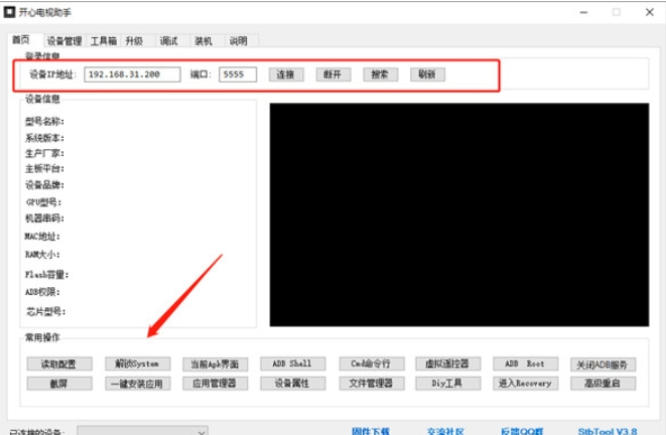The image size is (666, 435).
Task: Click the 解锁System button
Action: point(138,364)
